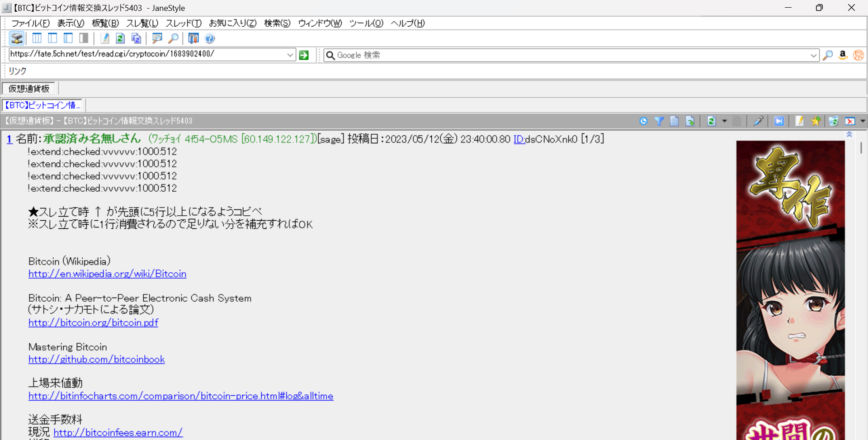Click the text '上場来値動'
The height and width of the screenshot is (440, 868).
[x=56, y=383]
